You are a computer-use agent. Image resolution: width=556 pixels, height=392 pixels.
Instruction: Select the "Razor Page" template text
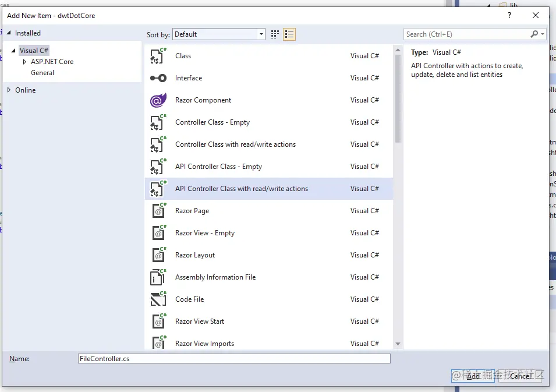click(192, 211)
